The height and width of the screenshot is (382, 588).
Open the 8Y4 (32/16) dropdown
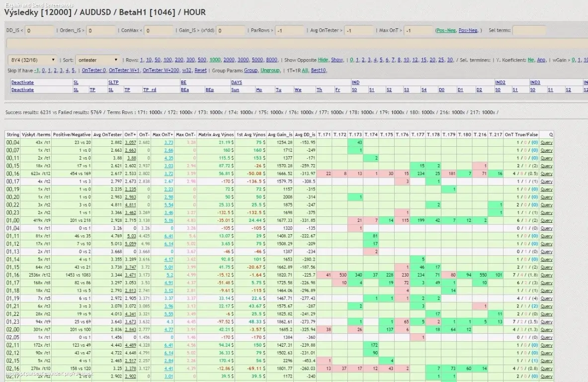33,60
